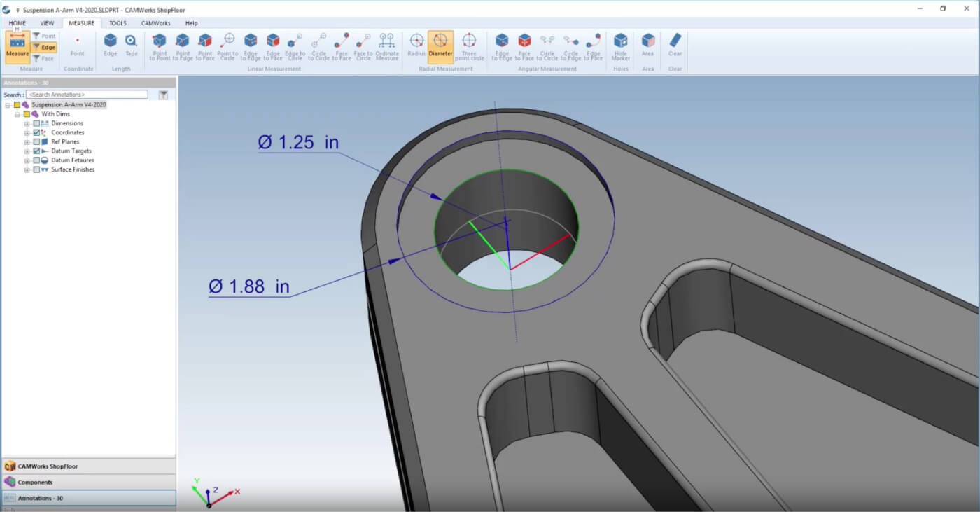Click the Search Annotations input field
Image resolution: width=980 pixels, height=512 pixels.
click(x=87, y=95)
